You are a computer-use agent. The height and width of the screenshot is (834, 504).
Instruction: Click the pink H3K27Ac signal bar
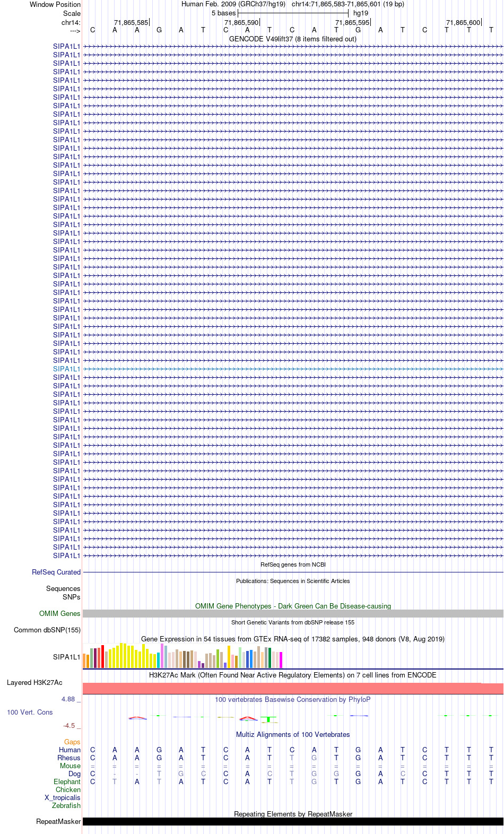293,689
